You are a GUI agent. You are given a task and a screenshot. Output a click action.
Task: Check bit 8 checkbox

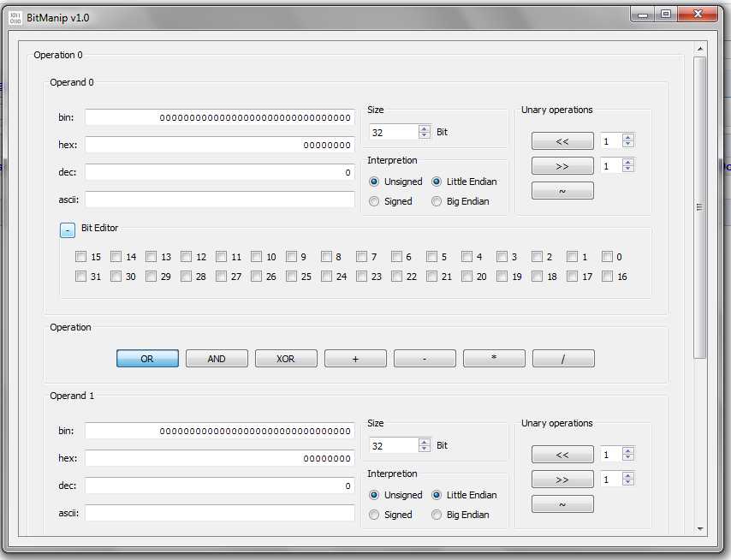326,257
